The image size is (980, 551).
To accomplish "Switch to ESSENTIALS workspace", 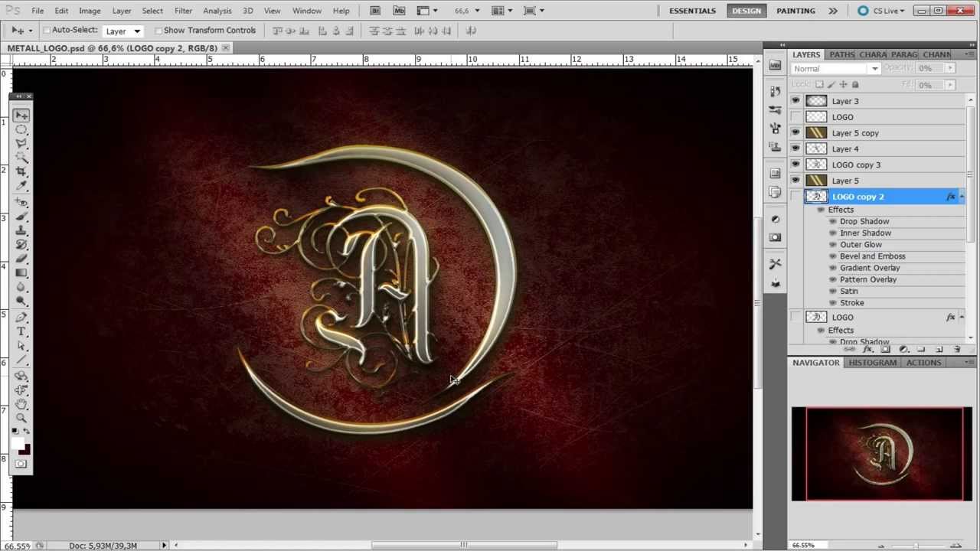I will [x=693, y=11].
